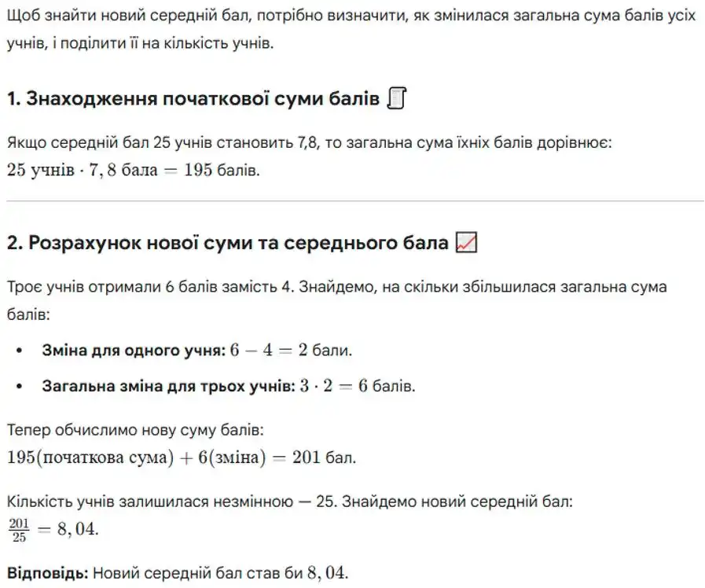Click the sentence starting "Кількість учнів залишилася незмінною"
The image size is (705, 588).
(295, 501)
